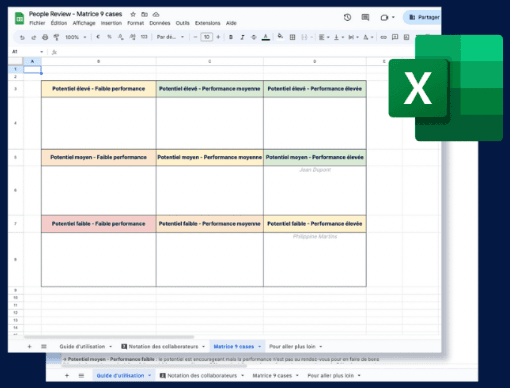Open the fill color bucket picker
The width and height of the screenshot is (510, 388).
tap(280, 36)
